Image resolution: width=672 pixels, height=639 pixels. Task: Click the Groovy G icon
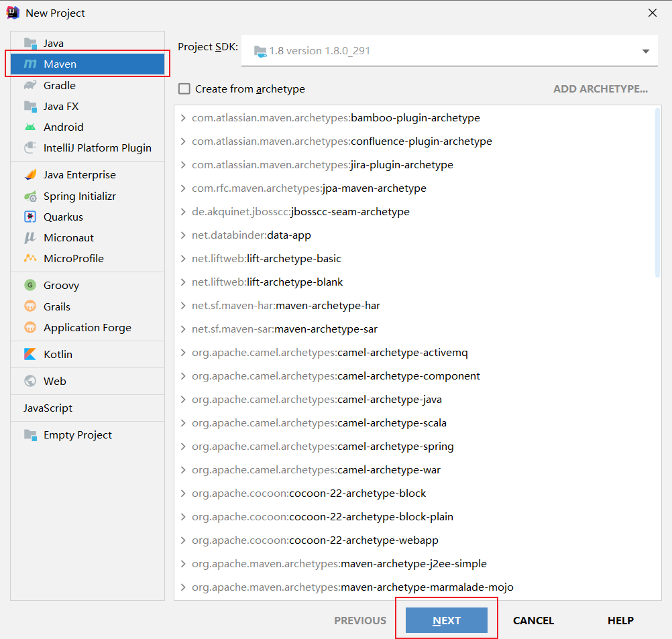[x=30, y=285]
